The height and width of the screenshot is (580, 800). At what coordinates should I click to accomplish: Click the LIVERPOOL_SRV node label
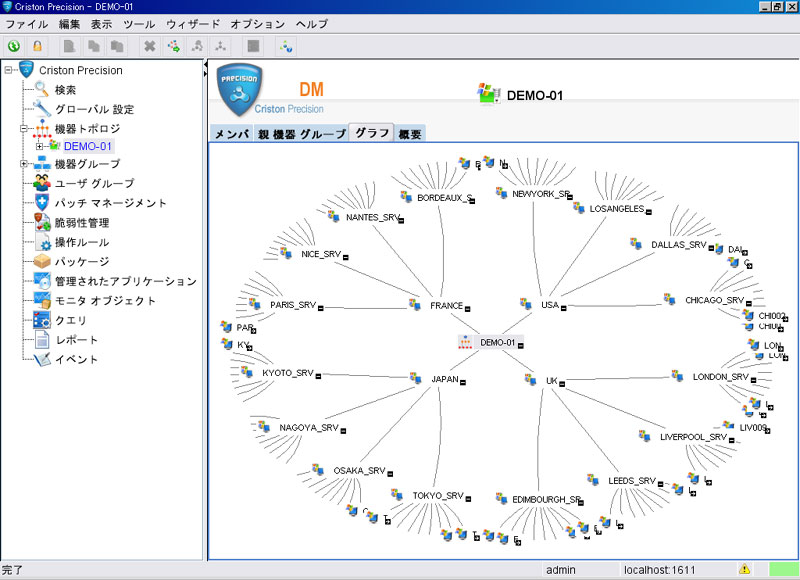pyautogui.click(x=693, y=437)
